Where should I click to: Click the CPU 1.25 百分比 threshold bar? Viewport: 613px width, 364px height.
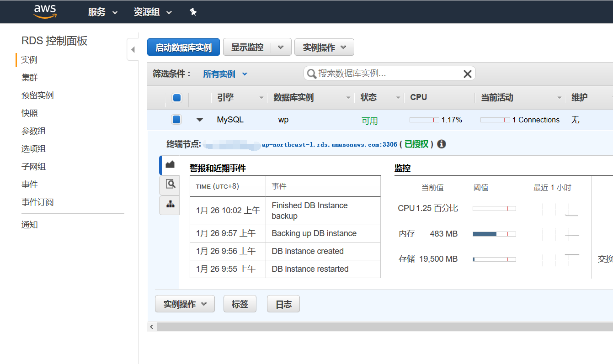494,208
